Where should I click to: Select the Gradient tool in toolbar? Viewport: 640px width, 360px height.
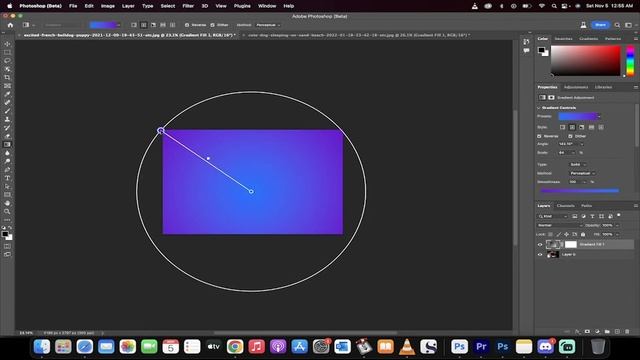click(x=7, y=144)
